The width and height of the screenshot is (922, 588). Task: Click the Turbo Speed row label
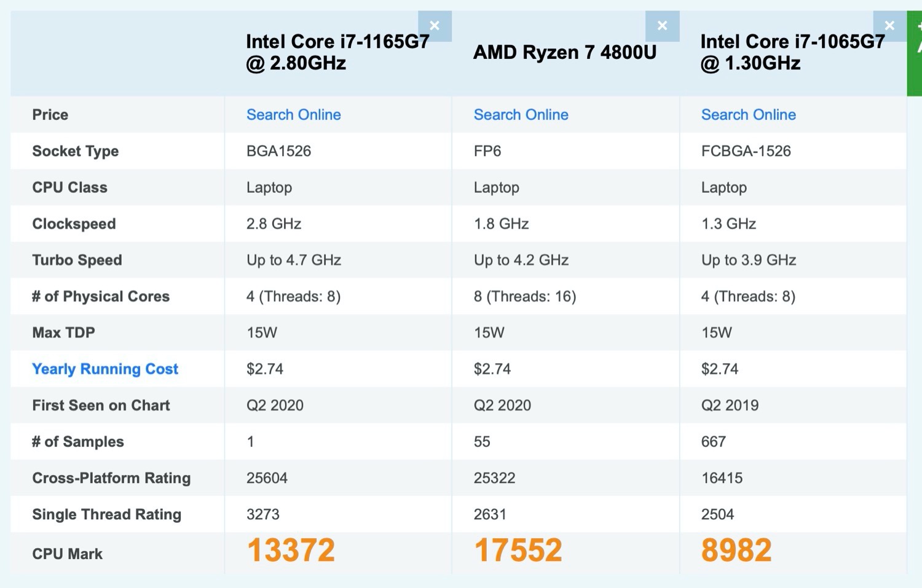(77, 260)
